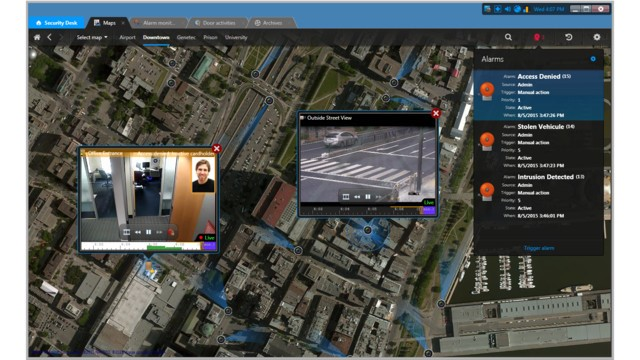Open the Office Entrance film strip icon
This screenshot has height=360, width=640.
click(127, 232)
